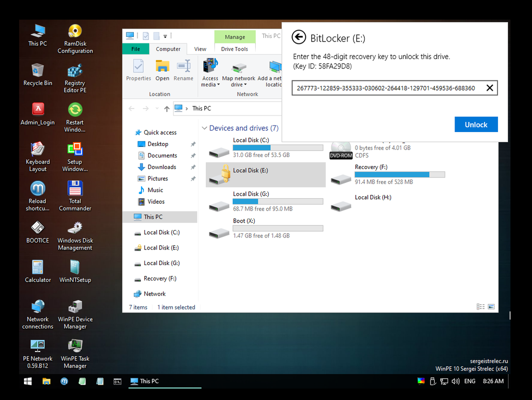Open File tab in Explorer

(x=136, y=49)
